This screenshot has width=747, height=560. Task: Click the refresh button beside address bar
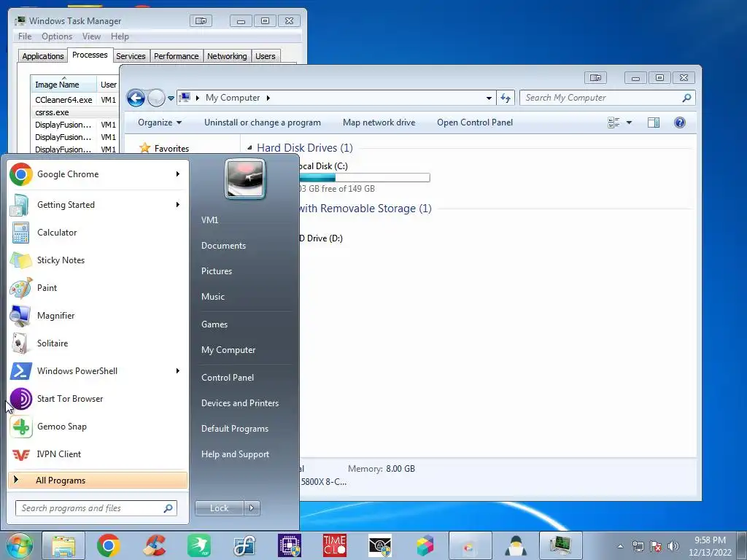click(506, 98)
